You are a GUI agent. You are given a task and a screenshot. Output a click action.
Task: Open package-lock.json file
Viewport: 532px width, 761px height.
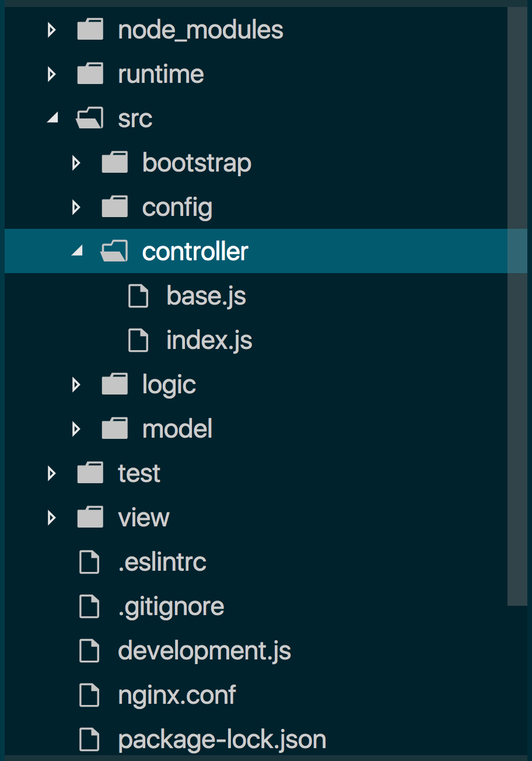(222, 739)
